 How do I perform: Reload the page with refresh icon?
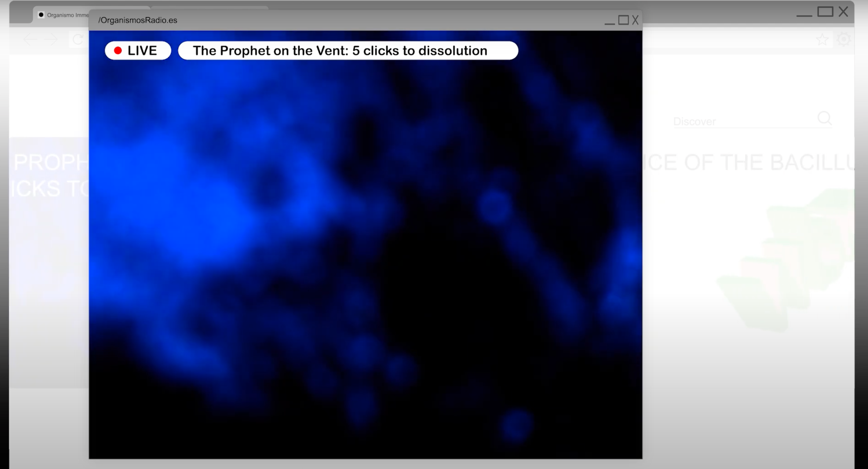[x=78, y=40]
